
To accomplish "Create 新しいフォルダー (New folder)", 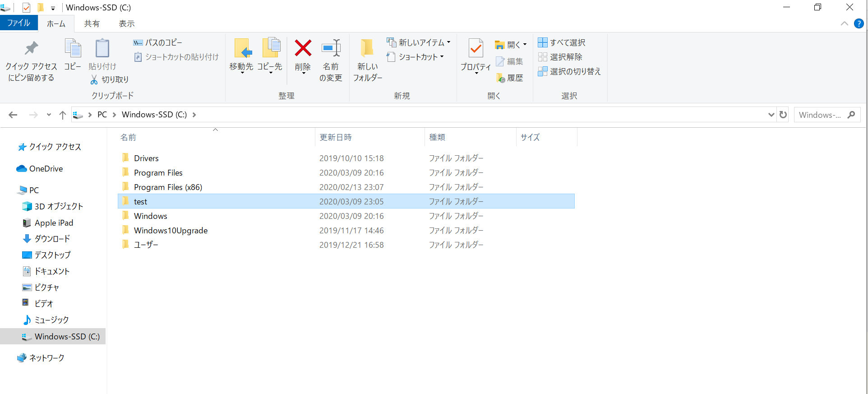I will click(x=367, y=60).
